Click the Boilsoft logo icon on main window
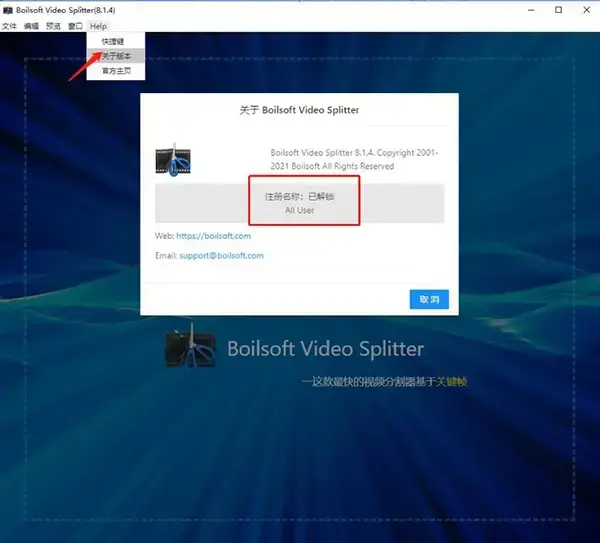The width and height of the screenshot is (600, 543). coord(191,345)
